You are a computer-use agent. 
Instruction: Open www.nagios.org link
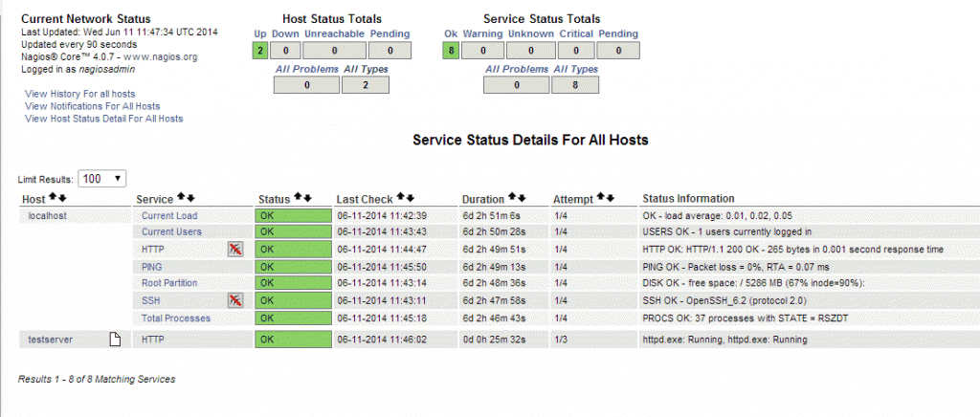(x=161, y=56)
